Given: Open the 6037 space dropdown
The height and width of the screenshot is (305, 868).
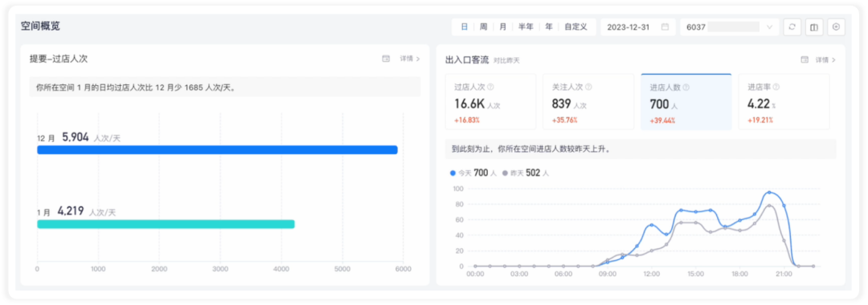Looking at the screenshot, I should coord(729,27).
